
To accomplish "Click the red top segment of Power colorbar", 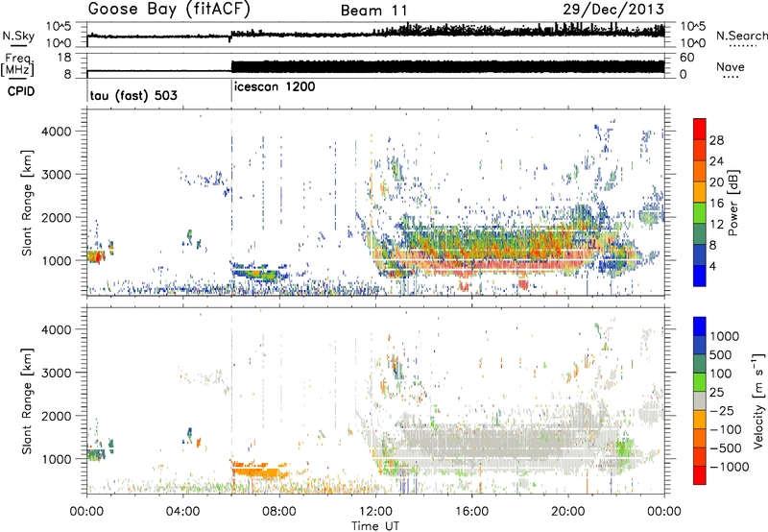I will [x=700, y=130].
